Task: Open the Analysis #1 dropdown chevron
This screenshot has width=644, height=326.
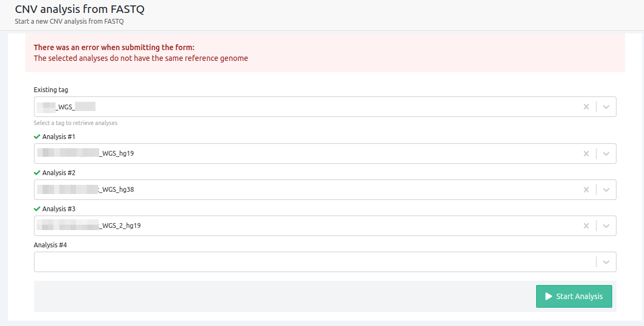Action: [606, 154]
